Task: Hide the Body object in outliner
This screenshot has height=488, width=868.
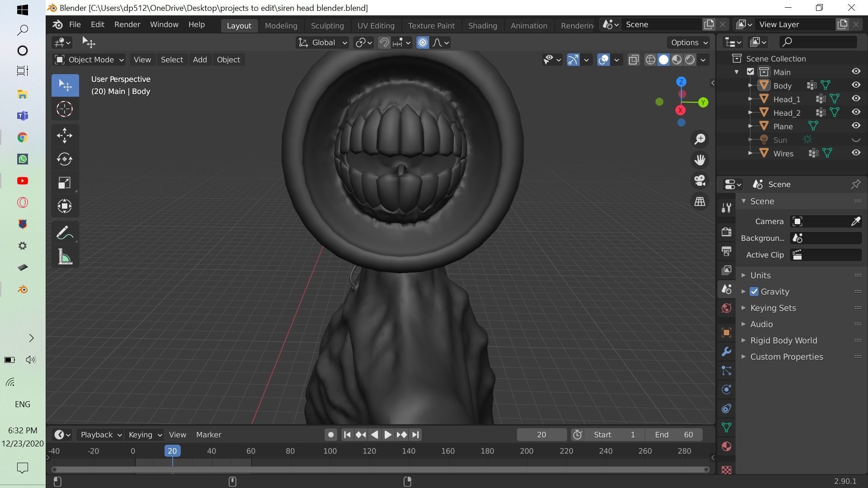Action: click(856, 85)
